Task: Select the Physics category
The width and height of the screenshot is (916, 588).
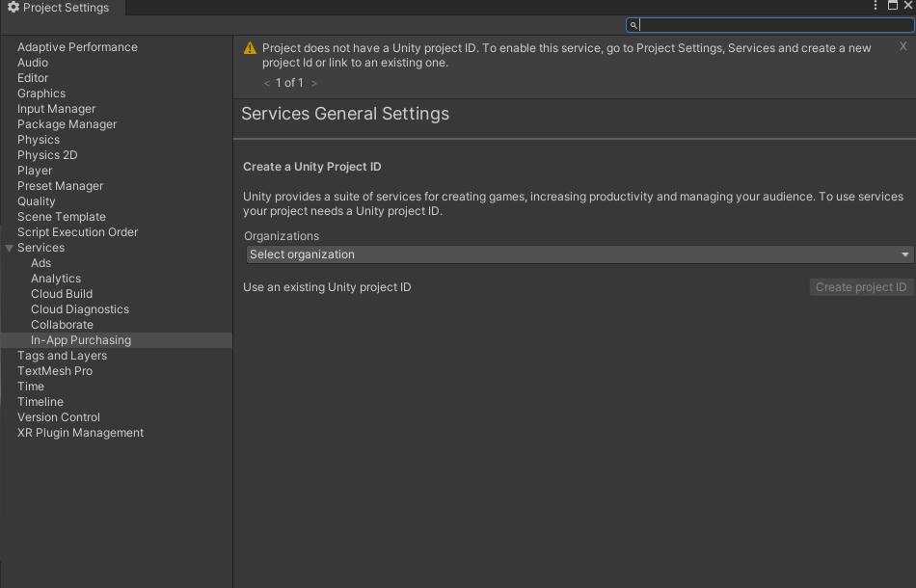Action: (x=39, y=140)
